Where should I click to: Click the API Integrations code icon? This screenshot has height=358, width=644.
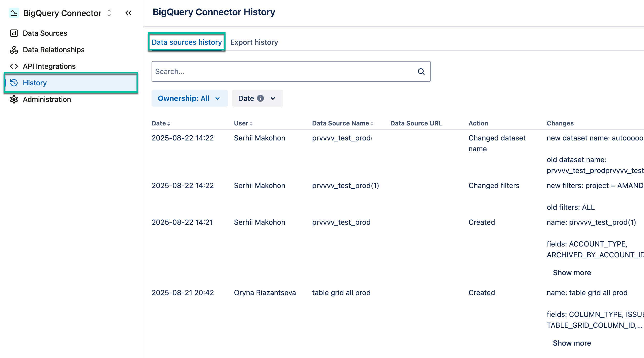[14, 66]
